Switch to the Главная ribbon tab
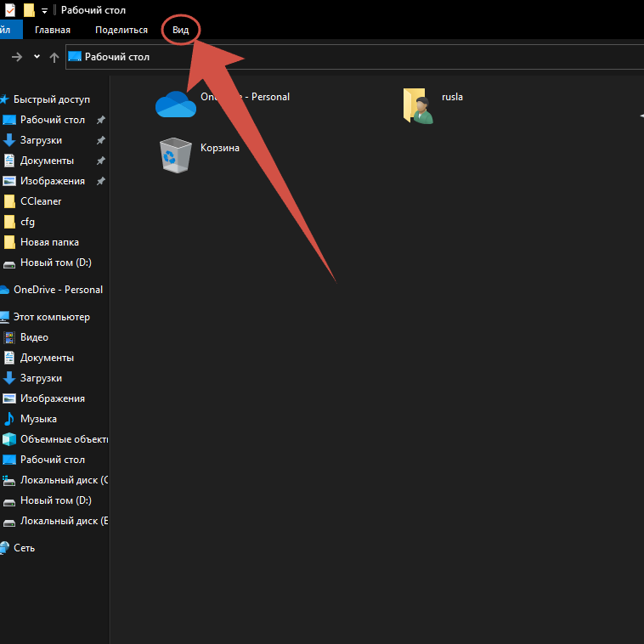 pos(53,30)
